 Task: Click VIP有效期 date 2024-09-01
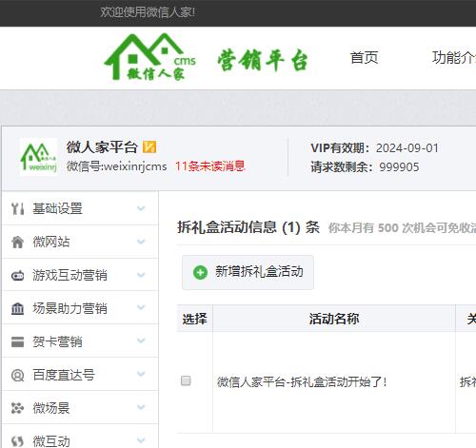tap(407, 148)
